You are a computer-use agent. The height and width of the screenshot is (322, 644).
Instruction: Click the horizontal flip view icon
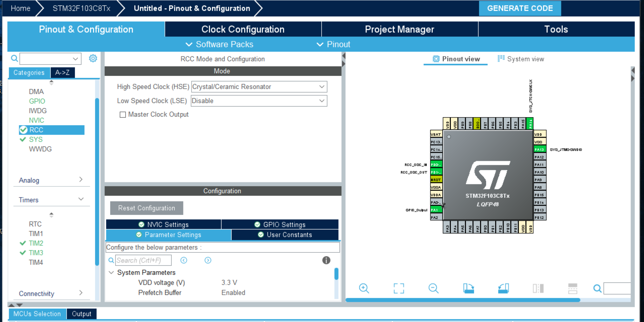point(573,288)
